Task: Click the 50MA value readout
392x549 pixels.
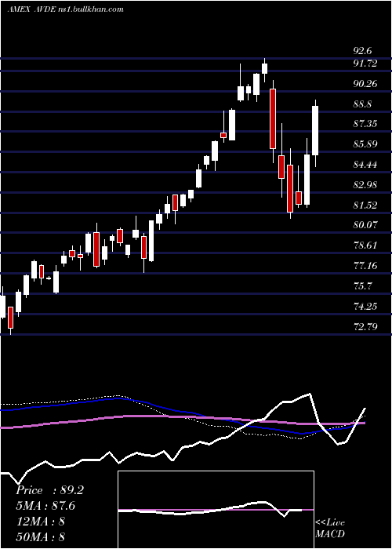Action: (x=40, y=536)
